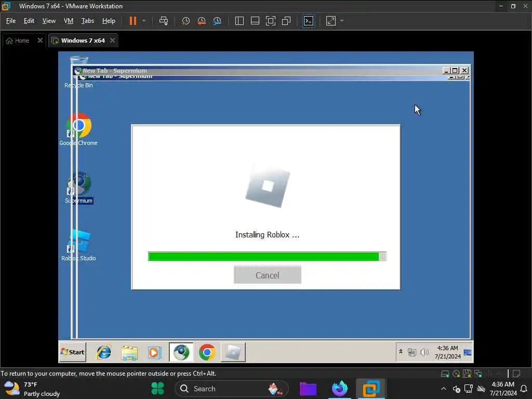Click VM CD/DVD status icon
The height and width of the screenshot is (399, 532).
[456, 374]
